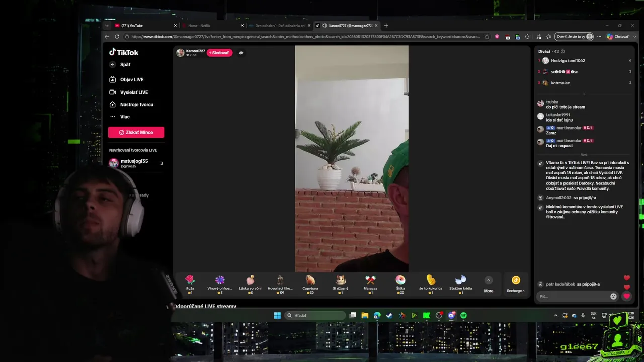
Task: Open new browser tab
Action: click(x=386, y=26)
